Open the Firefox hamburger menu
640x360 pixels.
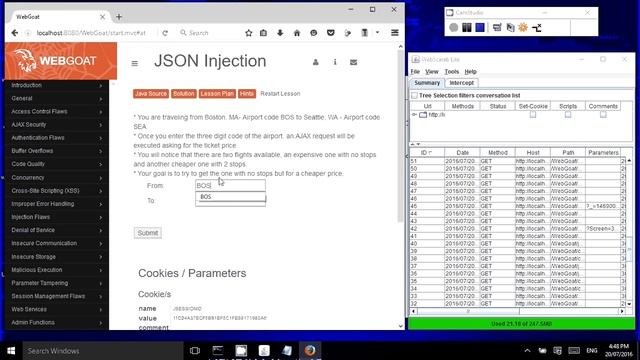click(x=394, y=33)
